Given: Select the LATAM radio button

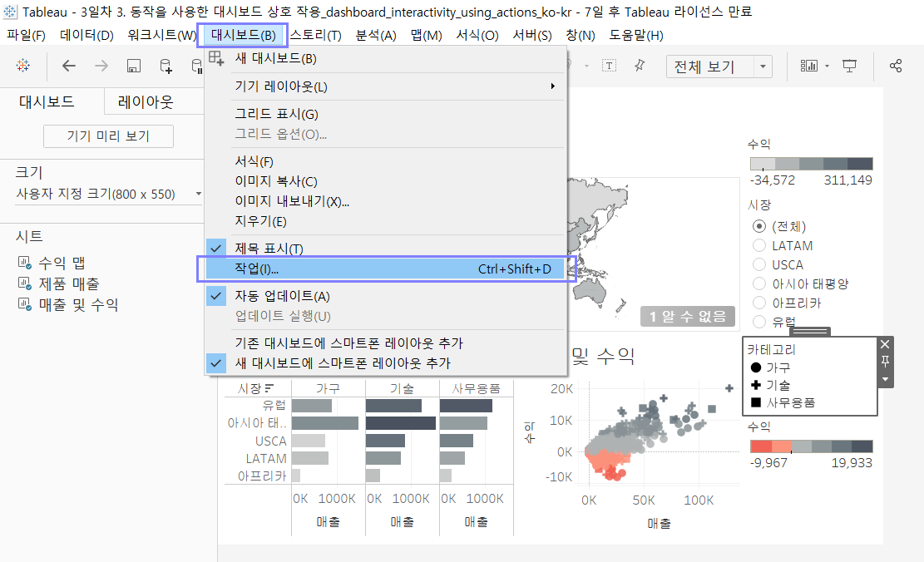Looking at the screenshot, I should tap(759, 245).
